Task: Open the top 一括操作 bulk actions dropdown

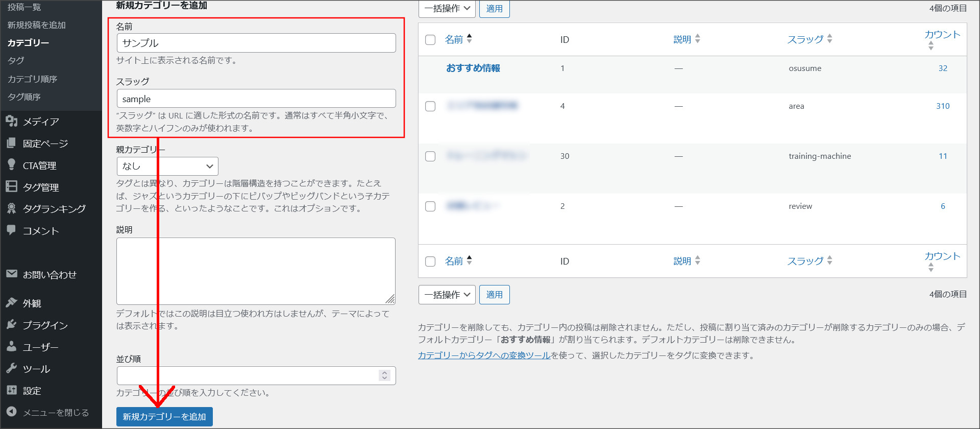Action: [447, 9]
